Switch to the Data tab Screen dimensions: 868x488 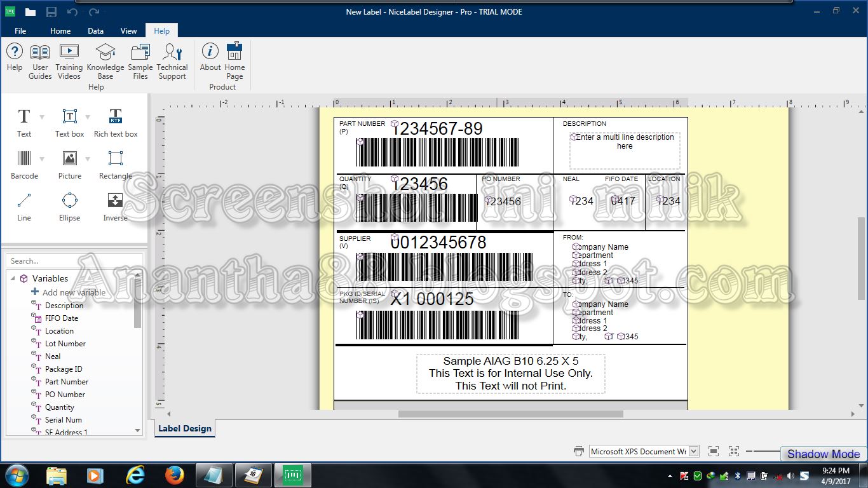[96, 30]
